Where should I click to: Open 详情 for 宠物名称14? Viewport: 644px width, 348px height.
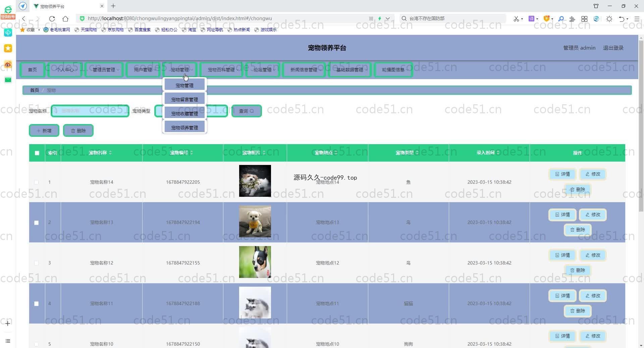[562, 174]
